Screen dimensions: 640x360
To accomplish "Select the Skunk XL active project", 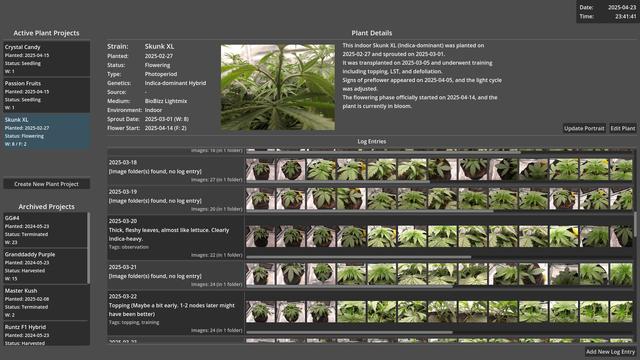I will (47, 131).
